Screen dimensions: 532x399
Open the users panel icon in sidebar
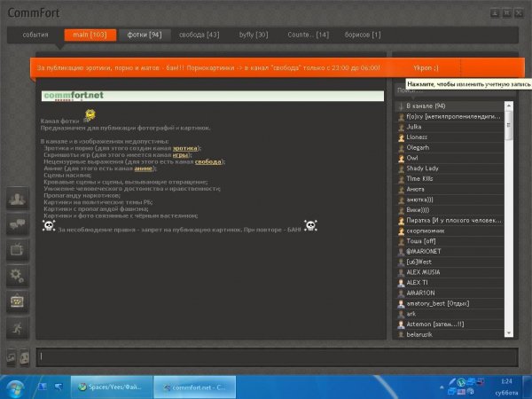point(18,198)
